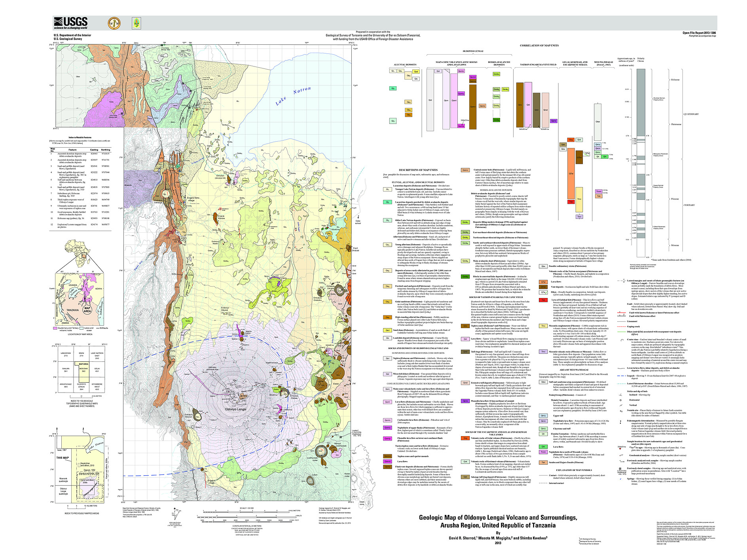The image size is (747, 560).
Task: Click the University of Dar es Salaam crest
Action: click(x=136, y=23)
